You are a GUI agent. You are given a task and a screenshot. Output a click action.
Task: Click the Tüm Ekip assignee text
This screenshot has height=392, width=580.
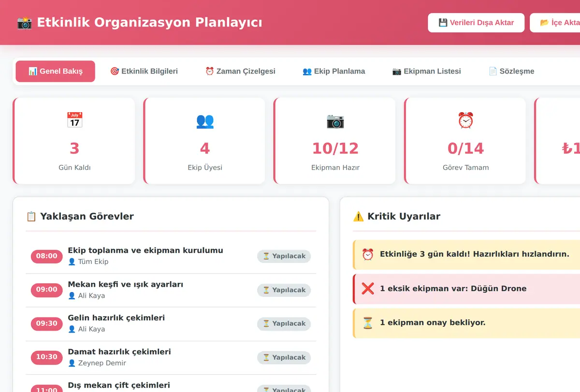pos(93,261)
